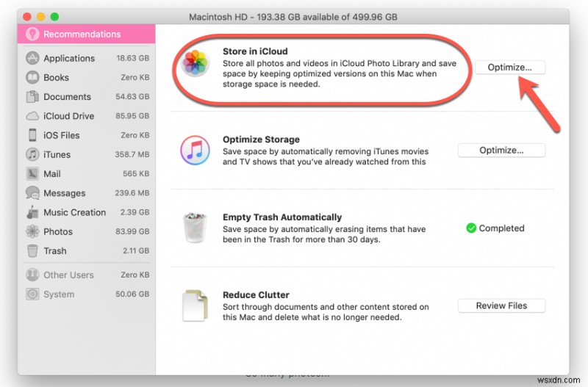Image resolution: width=588 pixels, height=387 pixels.
Task: Select the Messages category
Action: [86, 193]
